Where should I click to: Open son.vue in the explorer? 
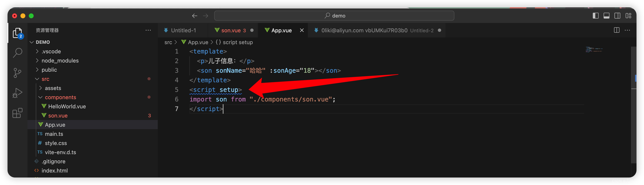pos(92,115)
